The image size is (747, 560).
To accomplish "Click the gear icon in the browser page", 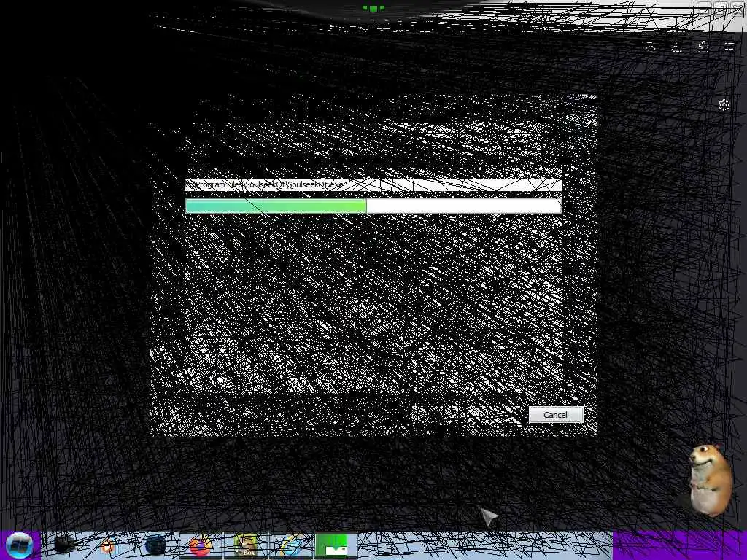I will coord(724,105).
